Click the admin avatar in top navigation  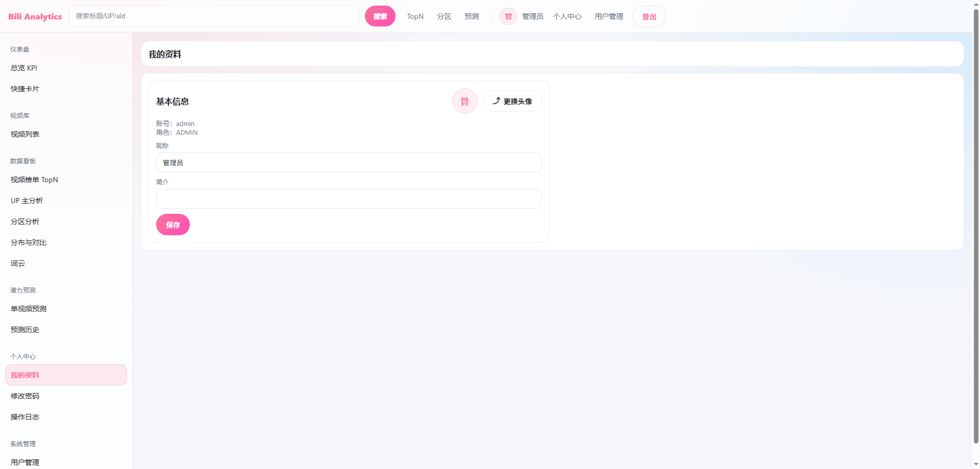[508, 16]
